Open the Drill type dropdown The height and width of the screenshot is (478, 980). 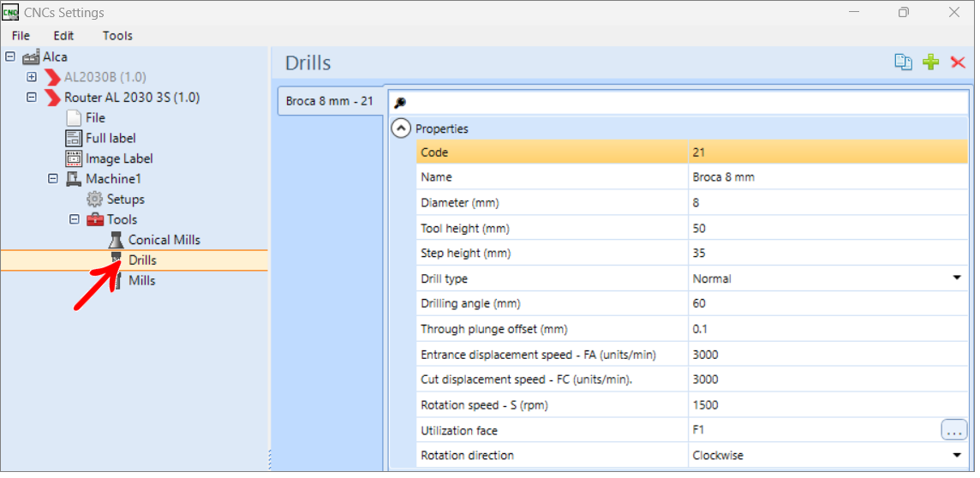957,278
